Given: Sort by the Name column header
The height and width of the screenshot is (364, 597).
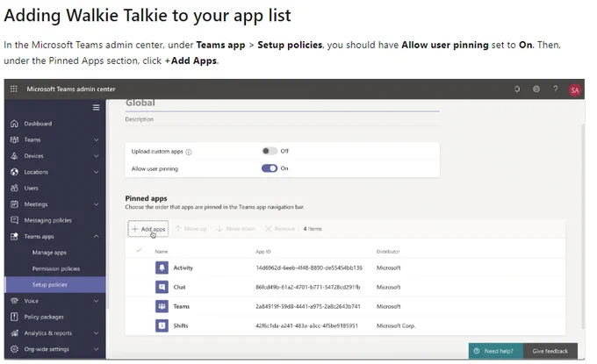Looking at the screenshot, I should 161,252.
